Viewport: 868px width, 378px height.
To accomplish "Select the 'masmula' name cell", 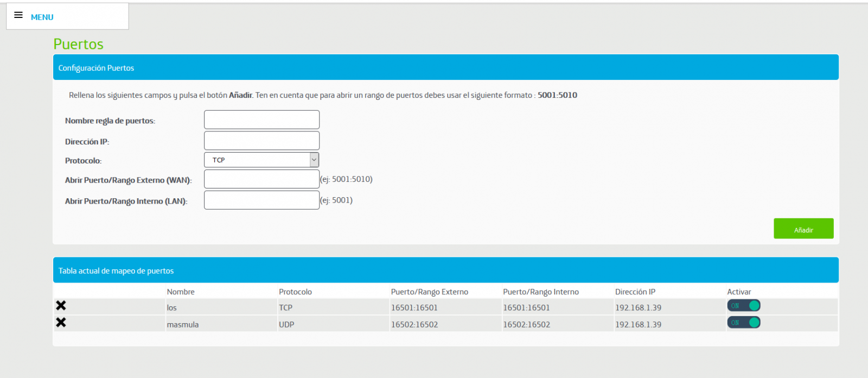I will (183, 325).
